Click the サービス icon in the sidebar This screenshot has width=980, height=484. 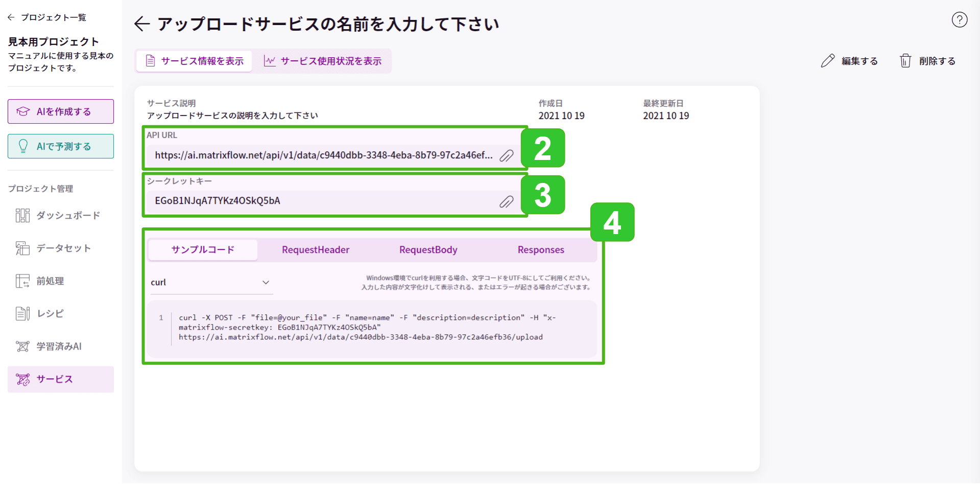coord(22,379)
